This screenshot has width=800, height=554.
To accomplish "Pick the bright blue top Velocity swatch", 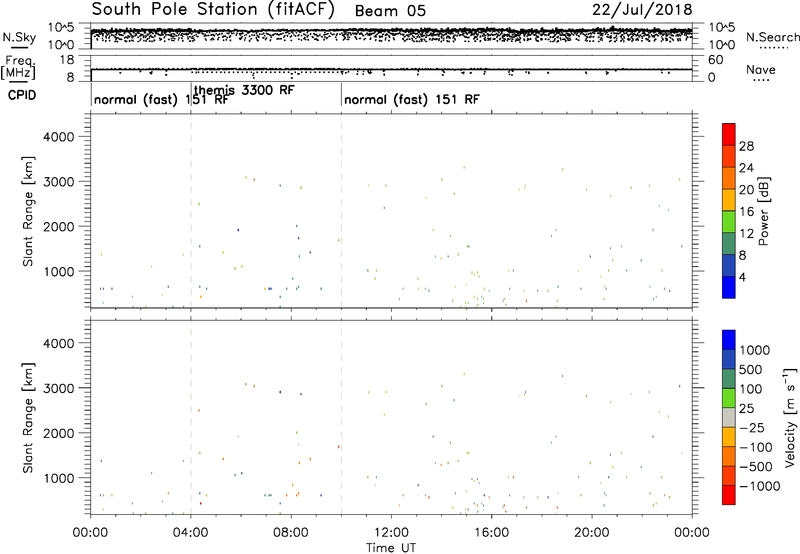I will tap(729, 340).
